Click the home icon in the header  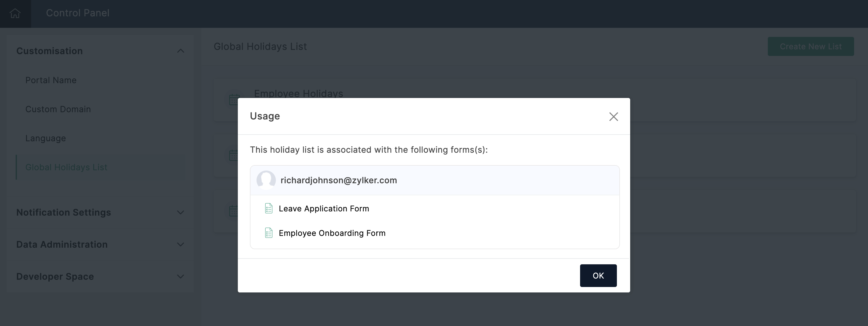[15, 14]
